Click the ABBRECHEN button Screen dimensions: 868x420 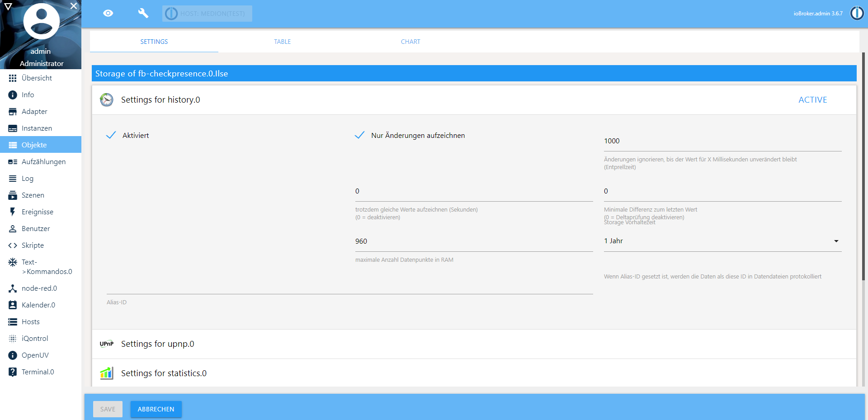tap(156, 409)
